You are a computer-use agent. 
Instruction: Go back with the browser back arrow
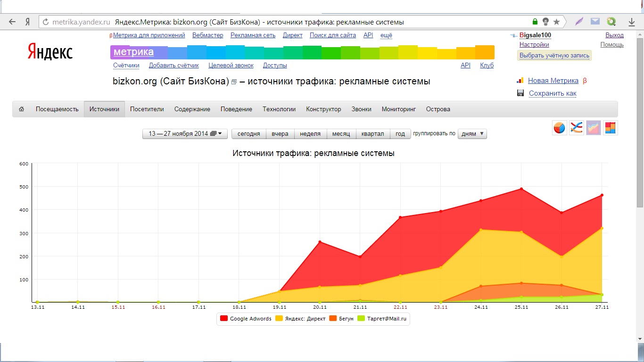(12, 22)
